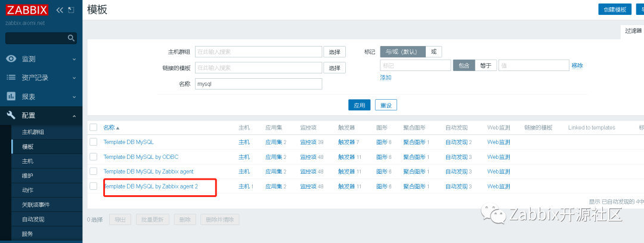The image size is (644, 243).
Task: Click the tag 值 input field
Action: (x=533, y=65)
